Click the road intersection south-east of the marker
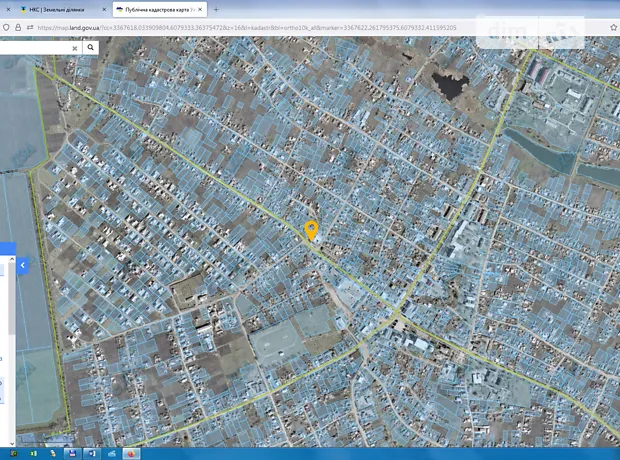This screenshot has height=460, width=620. tap(397, 318)
